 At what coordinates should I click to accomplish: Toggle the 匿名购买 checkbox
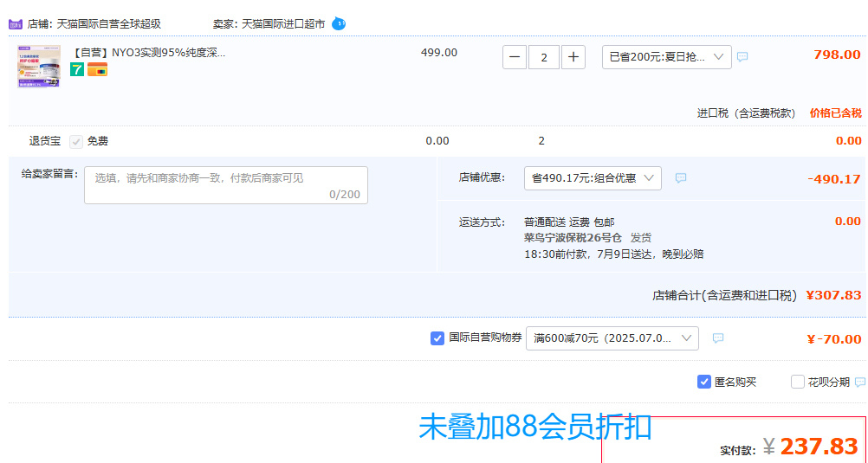pyautogui.click(x=703, y=382)
